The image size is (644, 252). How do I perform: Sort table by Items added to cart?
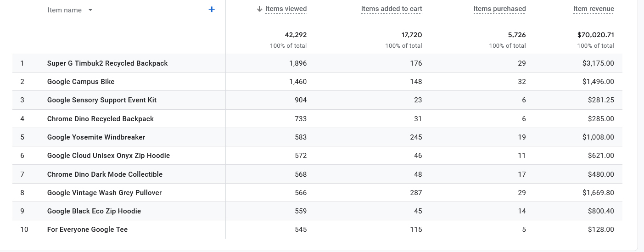[391, 9]
